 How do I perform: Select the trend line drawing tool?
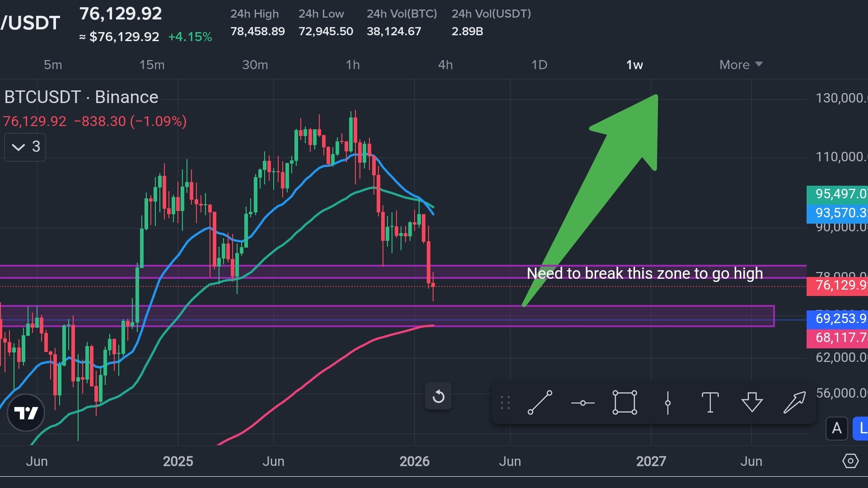point(540,402)
